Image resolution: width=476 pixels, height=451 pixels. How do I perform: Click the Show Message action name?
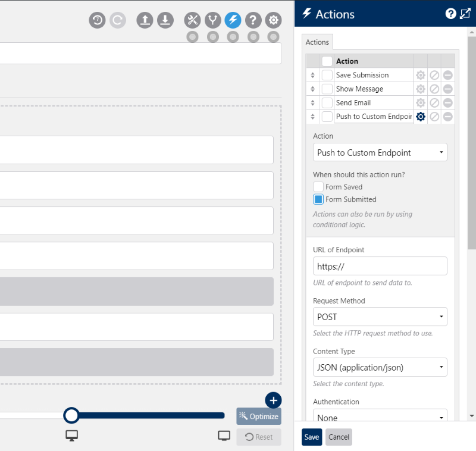click(x=359, y=89)
